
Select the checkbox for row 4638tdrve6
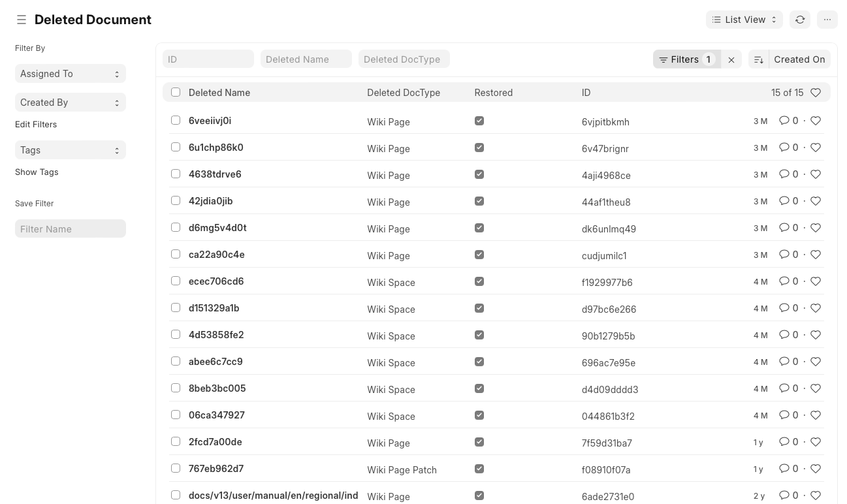coord(176,174)
